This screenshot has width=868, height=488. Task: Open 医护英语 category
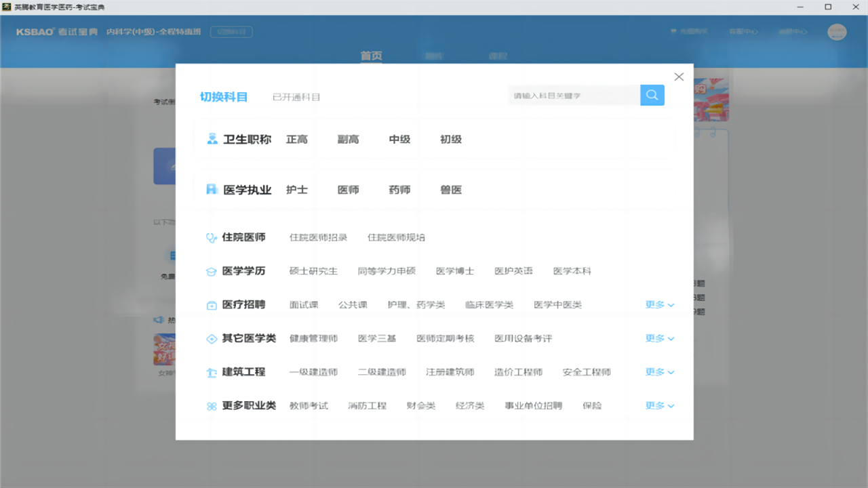pyautogui.click(x=513, y=271)
